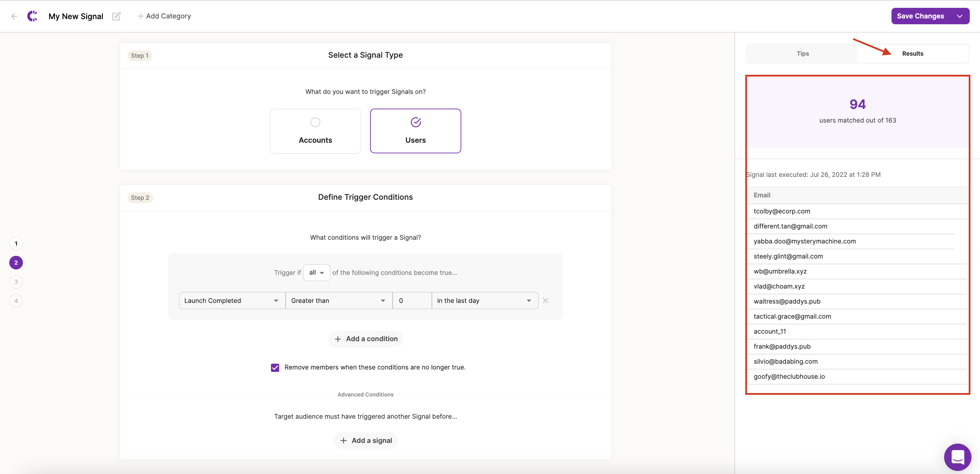980x474 pixels.
Task: Jump to step 3 circle indicator
Action: 16,282
